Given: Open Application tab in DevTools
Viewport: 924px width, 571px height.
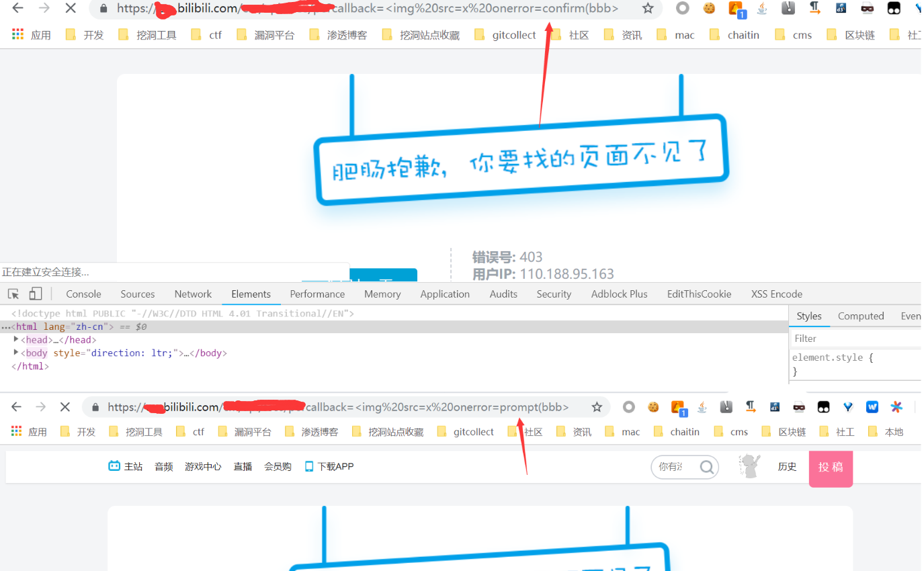Looking at the screenshot, I should click(x=445, y=294).
